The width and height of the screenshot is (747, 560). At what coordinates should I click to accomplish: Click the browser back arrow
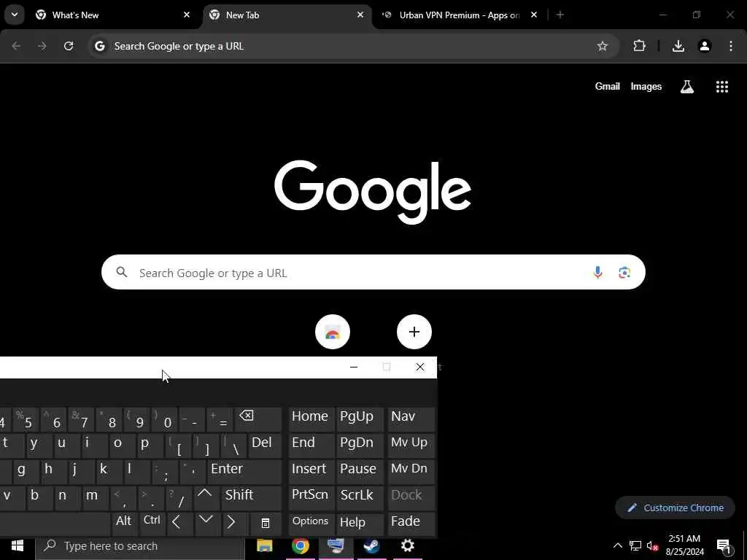(x=16, y=46)
